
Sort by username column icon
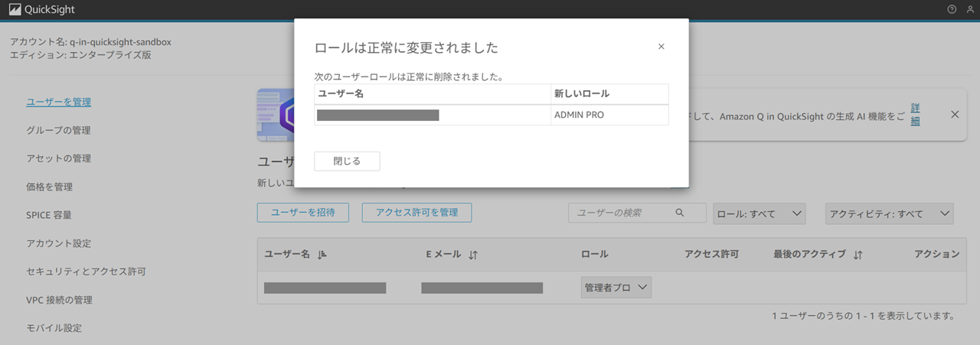322,254
